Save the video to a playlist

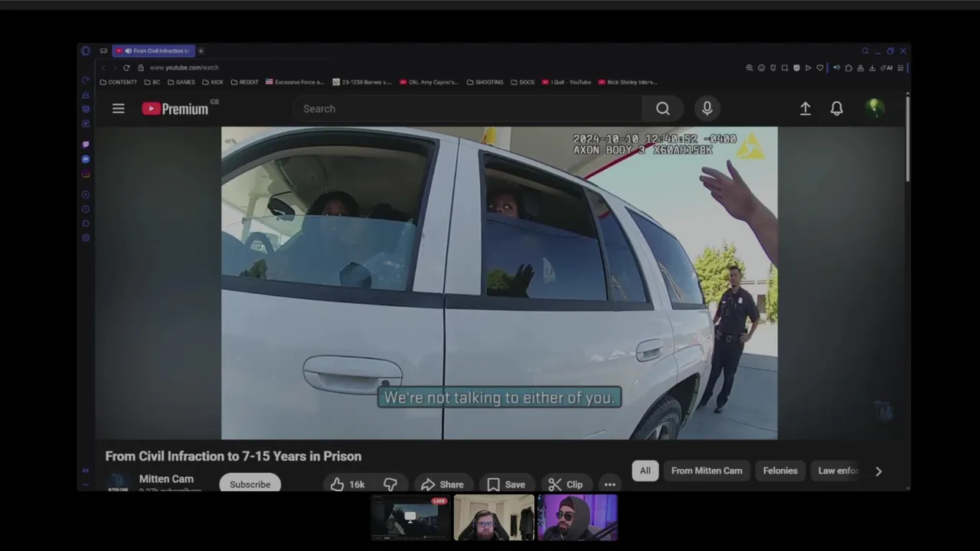(506, 484)
